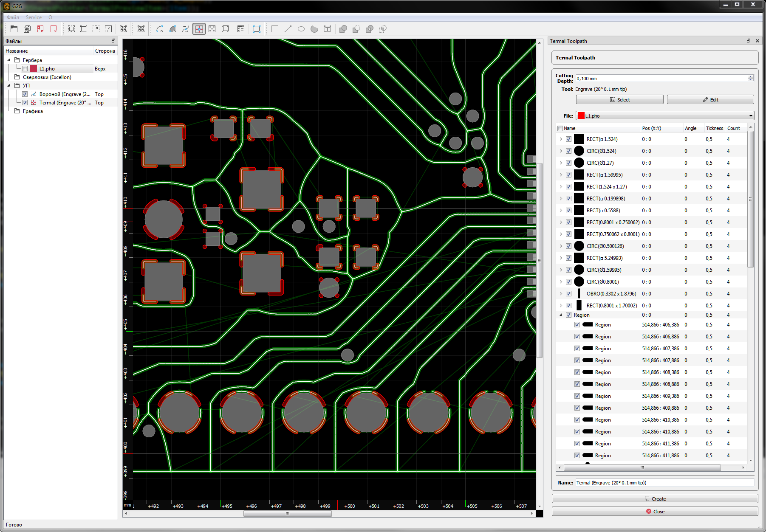
Task: Click the red L1.pho color swatch in tree
Action: [34, 69]
